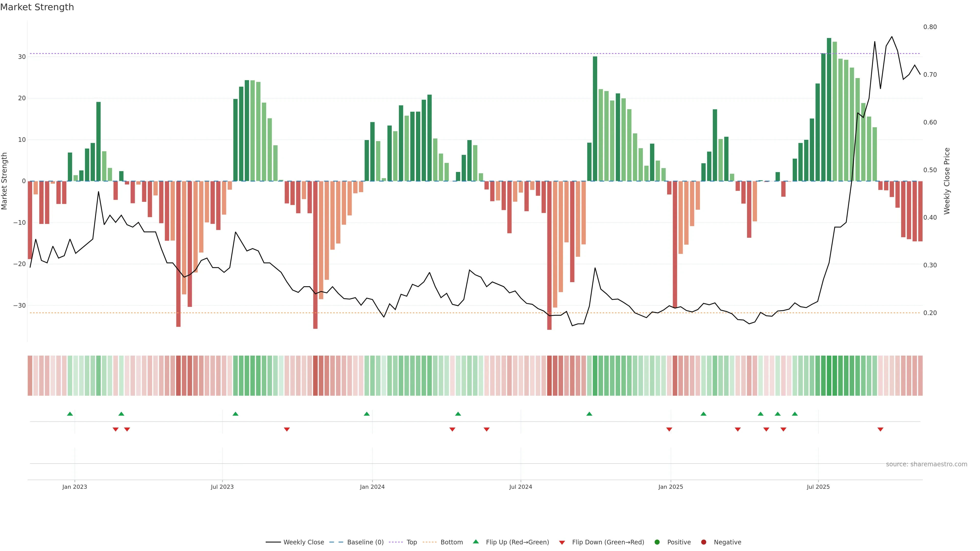980x551 pixels.
Task: Click the Market Strength chart title
Action: click(x=37, y=7)
